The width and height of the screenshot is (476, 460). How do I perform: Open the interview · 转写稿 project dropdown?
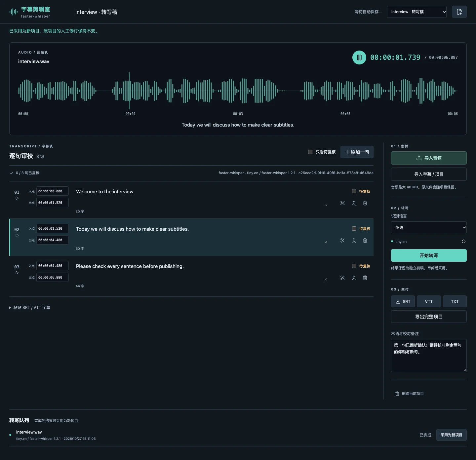tap(417, 12)
